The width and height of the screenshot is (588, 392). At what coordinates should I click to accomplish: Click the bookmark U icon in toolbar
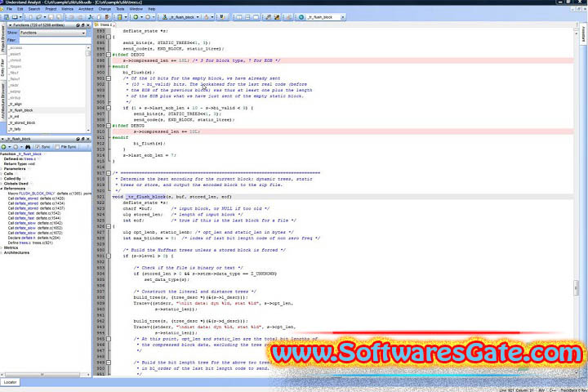pos(222,17)
